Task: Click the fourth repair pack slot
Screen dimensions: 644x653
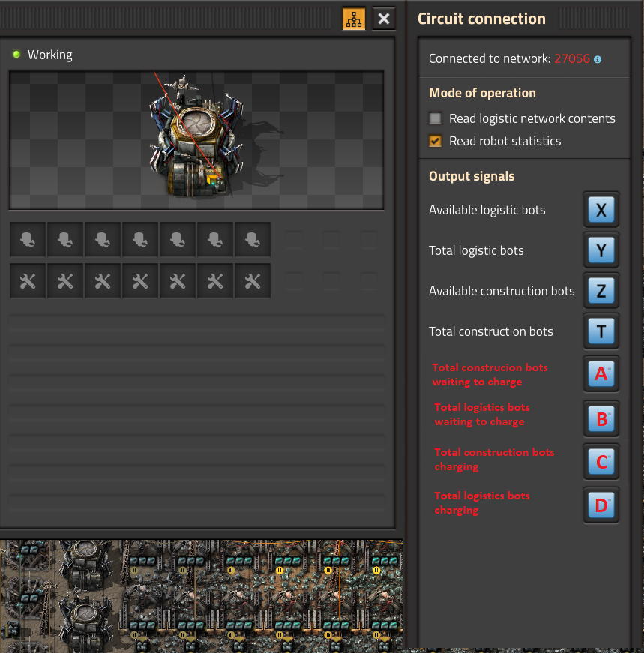Action: point(140,281)
